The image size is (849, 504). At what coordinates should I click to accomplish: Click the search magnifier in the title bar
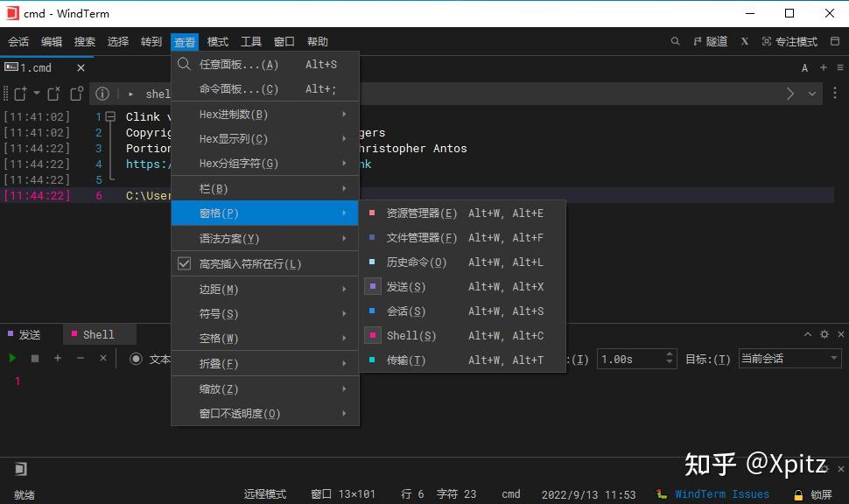click(x=674, y=41)
